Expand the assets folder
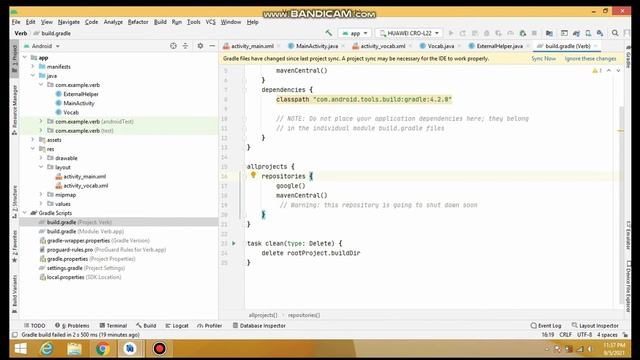Viewport: 640px width, 360px height. pos(33,140)
